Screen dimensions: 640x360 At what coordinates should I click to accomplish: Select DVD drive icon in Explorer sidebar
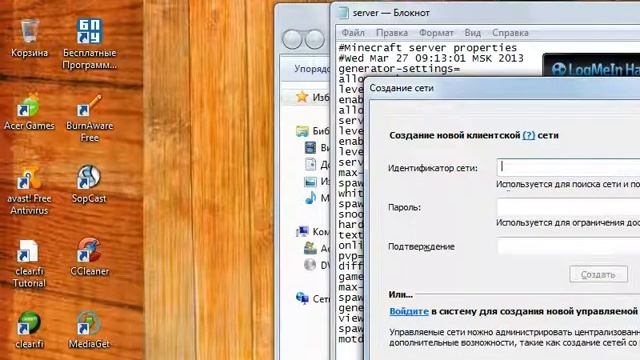[x=310, y=265]
